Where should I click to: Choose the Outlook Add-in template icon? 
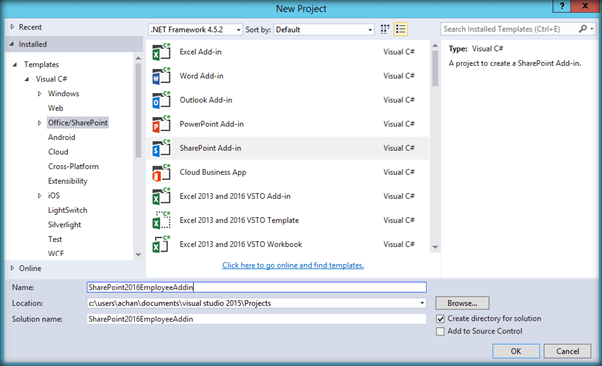click(161, 100)
